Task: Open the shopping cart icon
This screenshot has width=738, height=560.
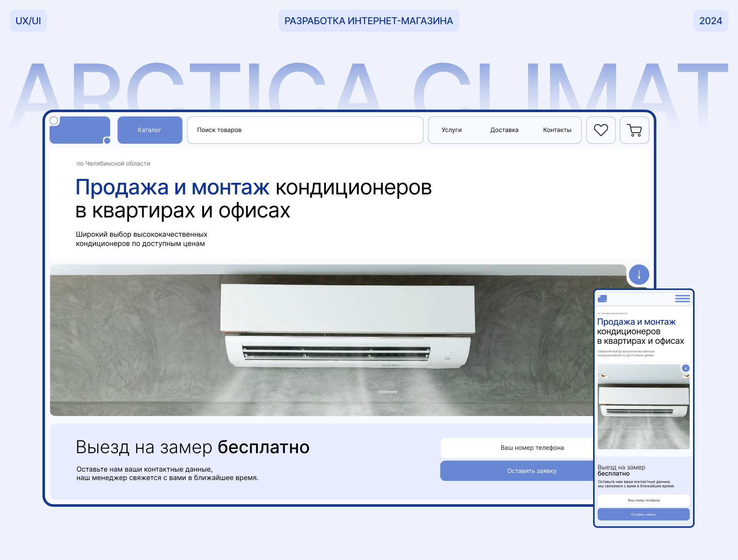Action: [x=634, y=130]
